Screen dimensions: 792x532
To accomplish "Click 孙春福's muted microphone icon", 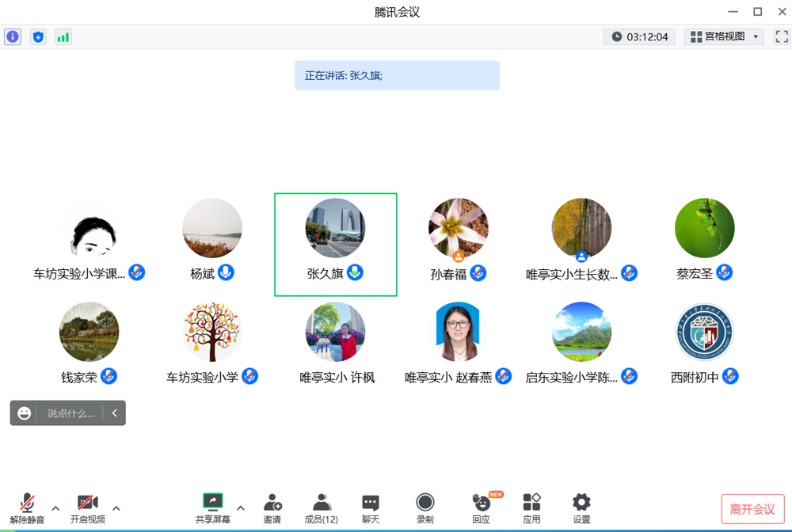I will coord(478,273).
